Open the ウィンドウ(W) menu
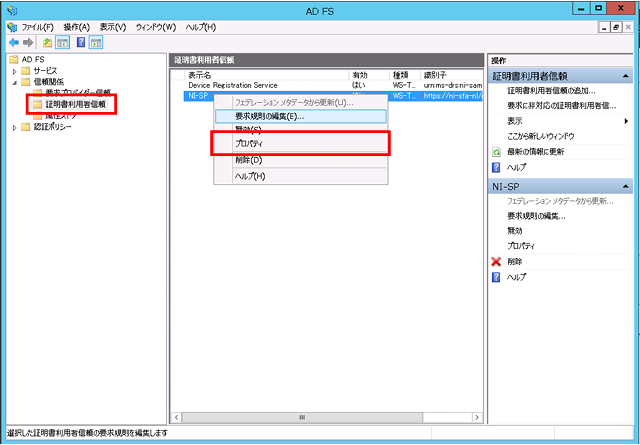This screenshot has width=640, height=445. (x=156, y=27)
